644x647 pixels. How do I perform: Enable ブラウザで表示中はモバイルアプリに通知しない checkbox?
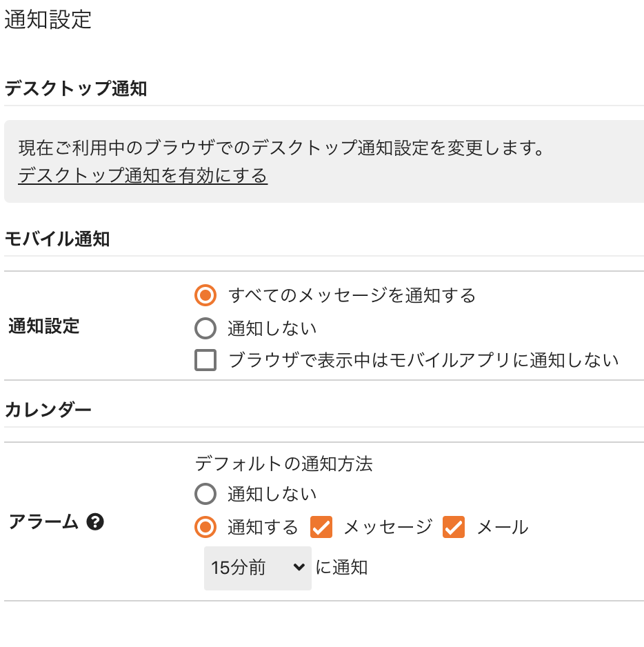[205, 360]
